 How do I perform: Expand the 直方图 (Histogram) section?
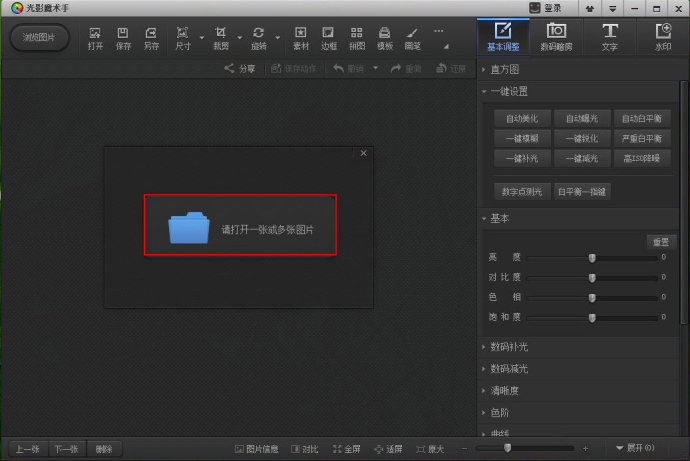505,70
